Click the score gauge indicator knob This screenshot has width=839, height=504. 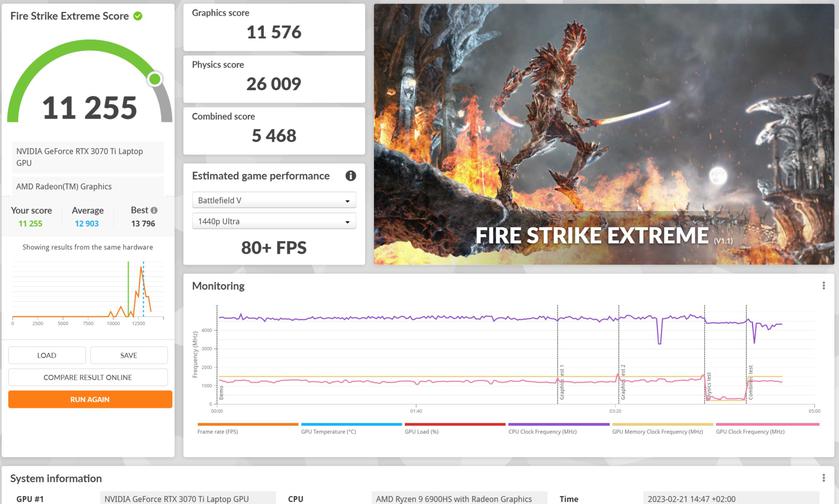154,79
